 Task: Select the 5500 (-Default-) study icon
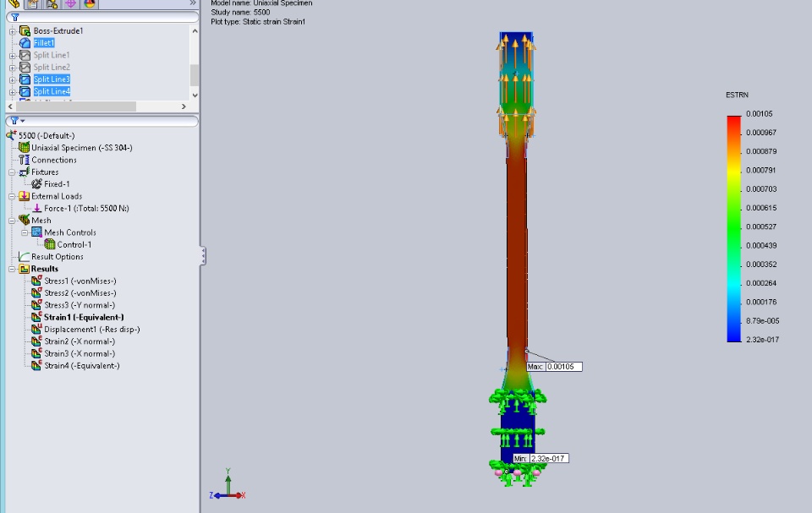click(11, 135)
